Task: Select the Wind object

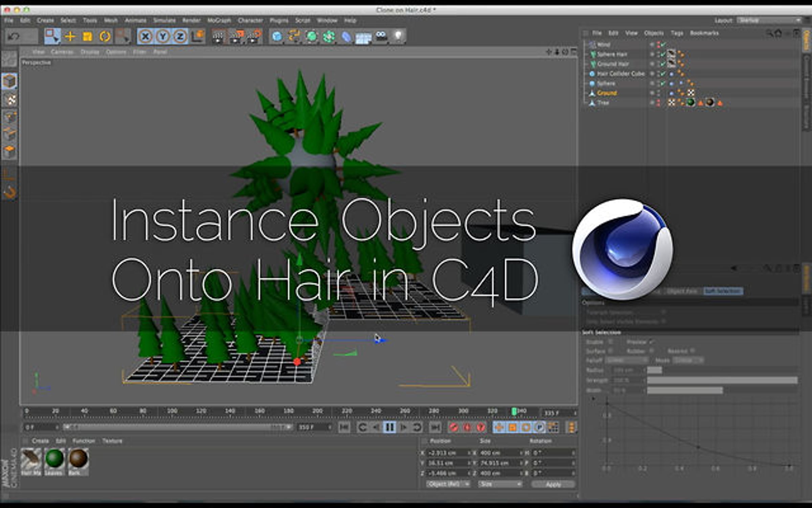Action: (604, 44)
